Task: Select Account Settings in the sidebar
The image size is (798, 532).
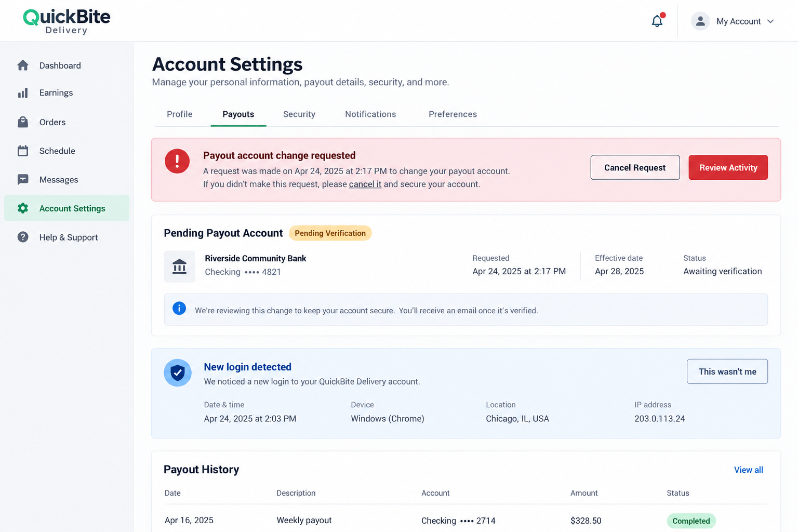Action: (x=66, y=208)
